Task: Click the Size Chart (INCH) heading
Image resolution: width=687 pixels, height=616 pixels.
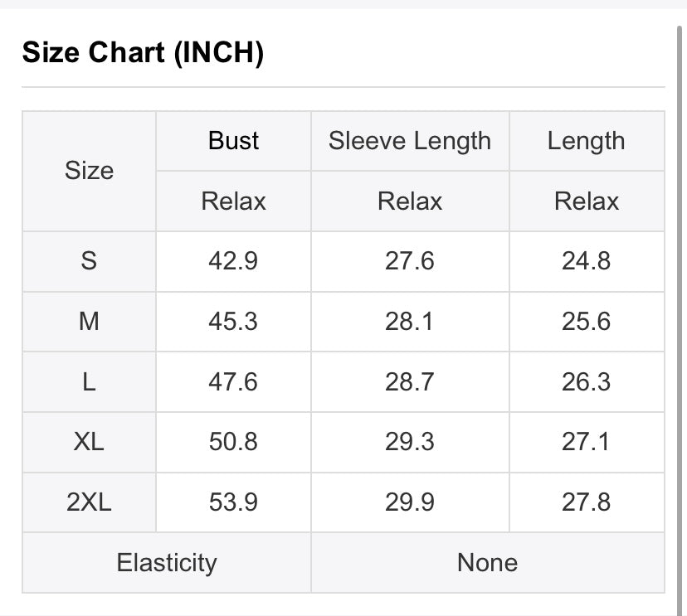Action: pyautogui.click(x=143, y=52)
